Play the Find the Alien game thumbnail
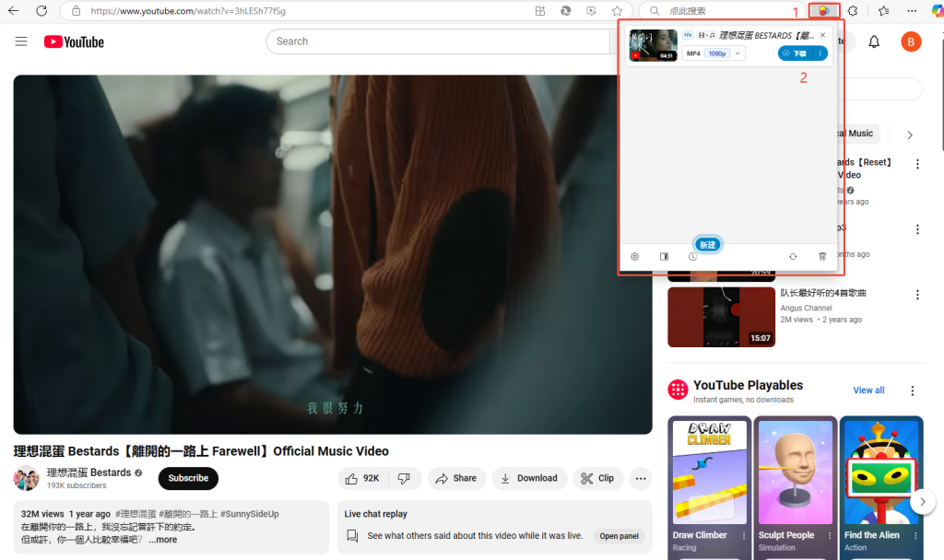The height and width of the screenshot is (560, 944). pos(881,472)
